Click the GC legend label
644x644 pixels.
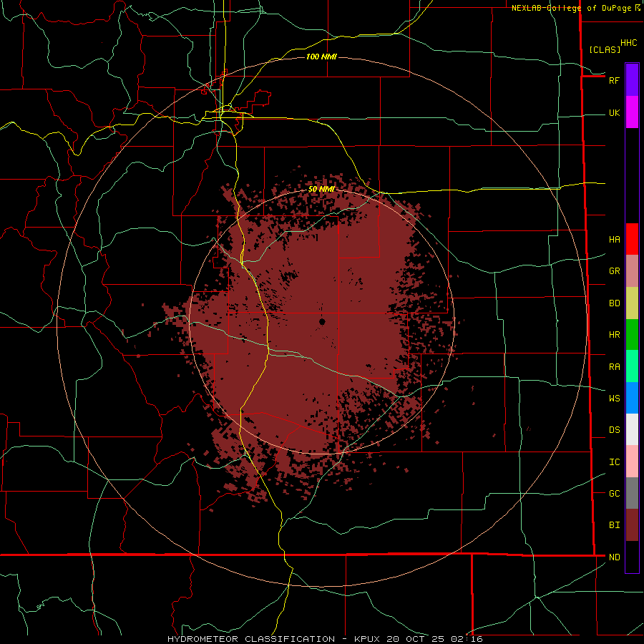(614, 494)
